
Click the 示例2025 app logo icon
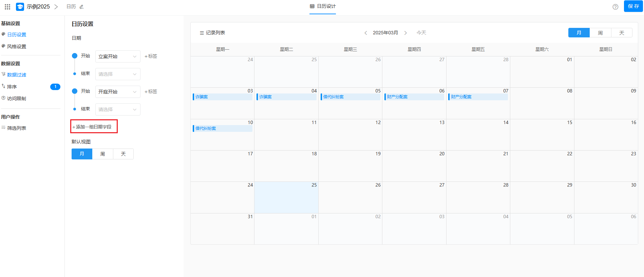point(20,6)
